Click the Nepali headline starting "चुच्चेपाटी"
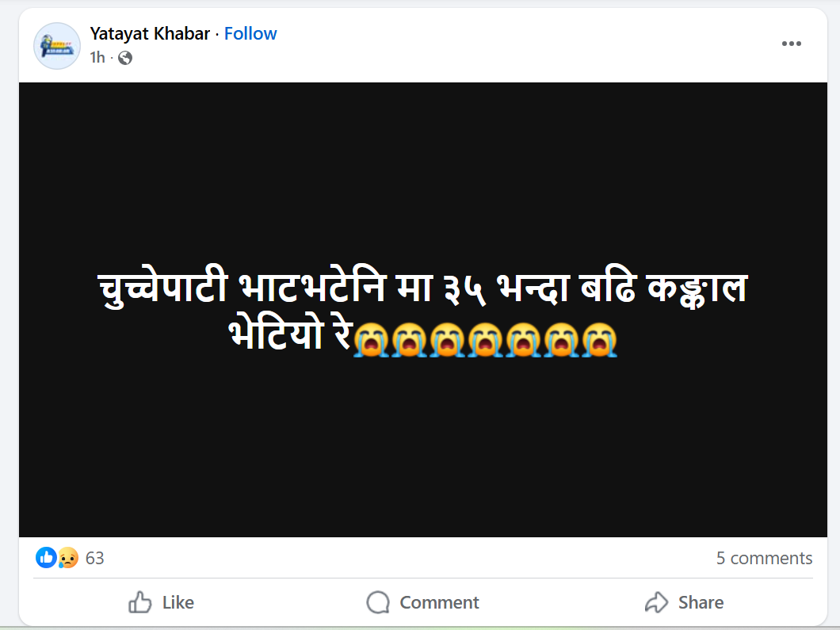Screen dimensions: 840x630 (421, 290)
